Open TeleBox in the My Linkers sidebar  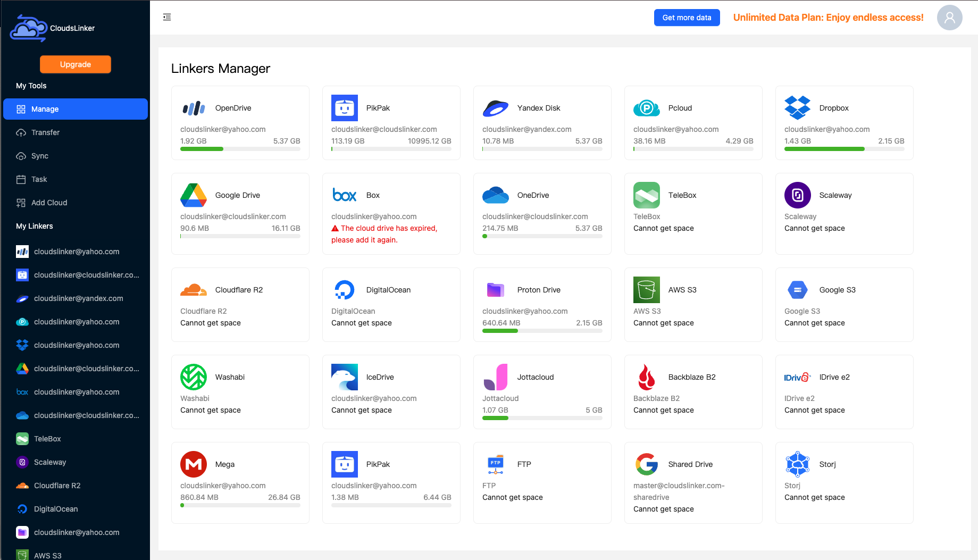pos(76,439)
